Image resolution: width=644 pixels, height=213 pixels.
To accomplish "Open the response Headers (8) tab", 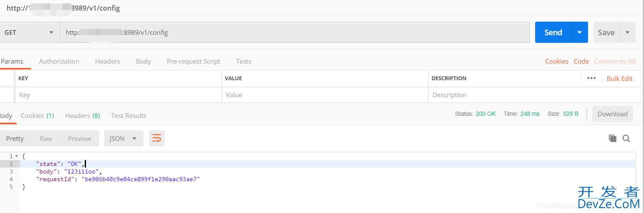I will (x=83, y=115).
